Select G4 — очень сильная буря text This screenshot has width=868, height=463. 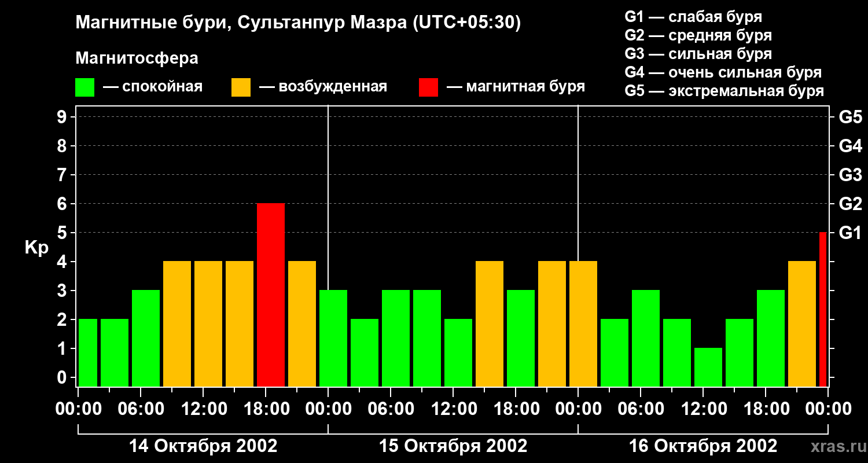click(x=723, y=72)
